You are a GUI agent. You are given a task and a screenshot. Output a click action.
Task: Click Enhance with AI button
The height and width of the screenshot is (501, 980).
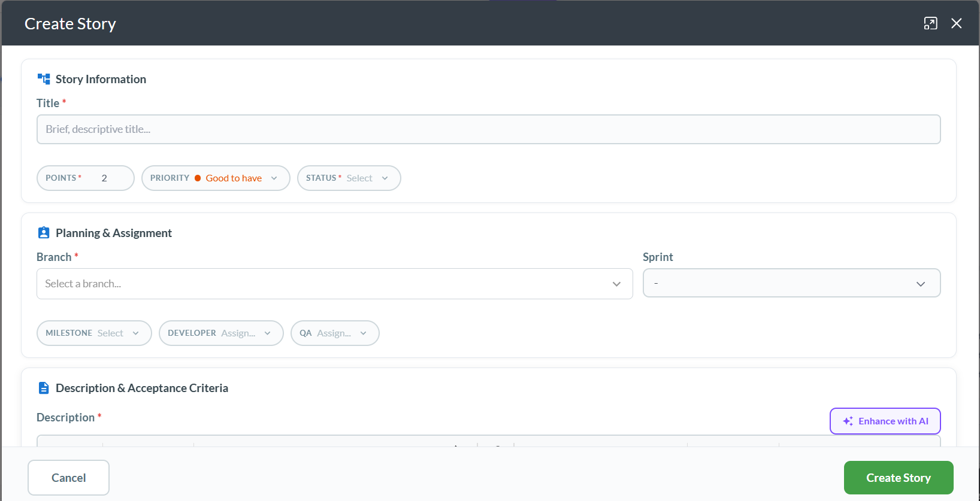click(x=885, y=421)
